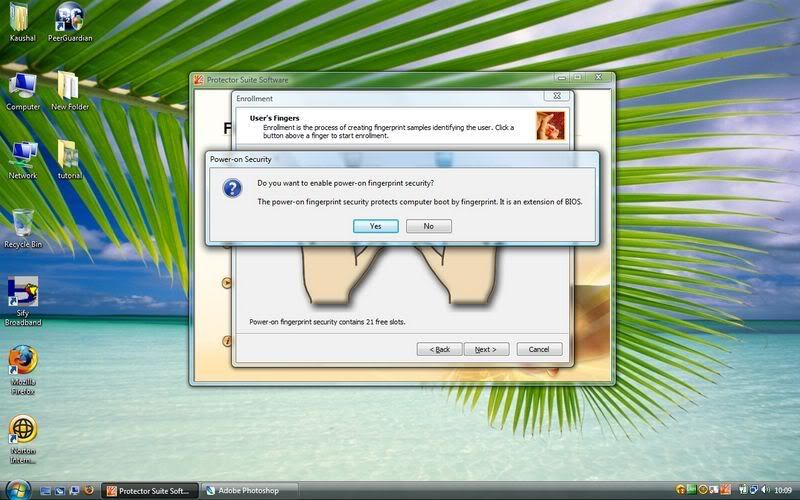This screenshot has height=500, width=800.
Task: Open the Kaushal desktop folder
Action: 22,22
